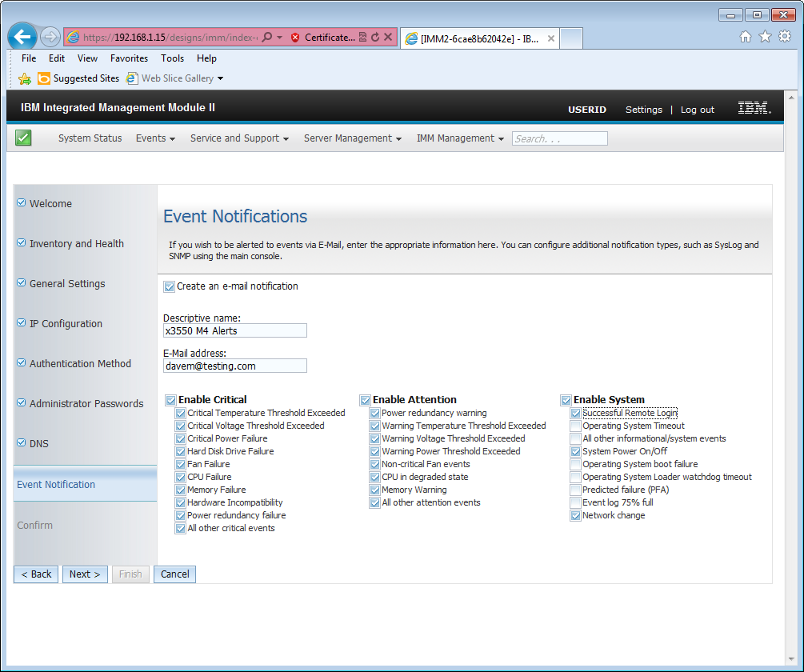The width and height of the screenshot is (804, 672).
Task: Click the < Back button
Action: (x=36, y=574)
